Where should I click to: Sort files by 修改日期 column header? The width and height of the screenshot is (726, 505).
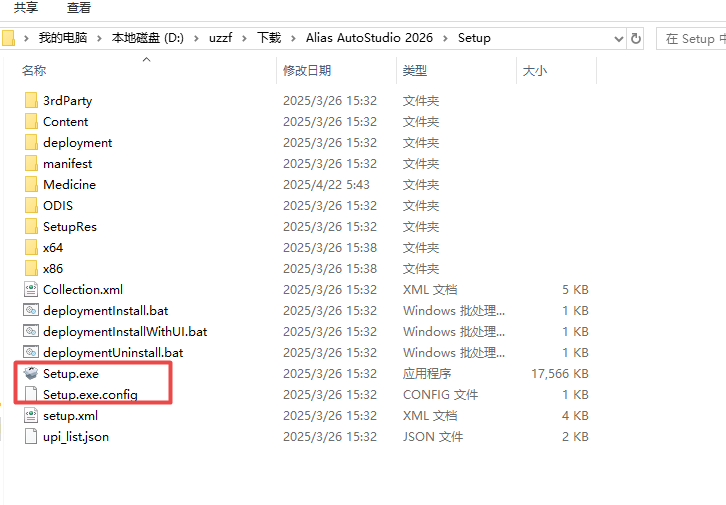point(307,71)
